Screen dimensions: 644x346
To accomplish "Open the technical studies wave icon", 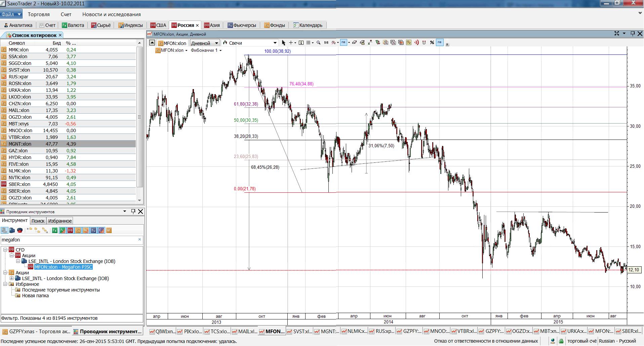I will click(x=333, y=43).
